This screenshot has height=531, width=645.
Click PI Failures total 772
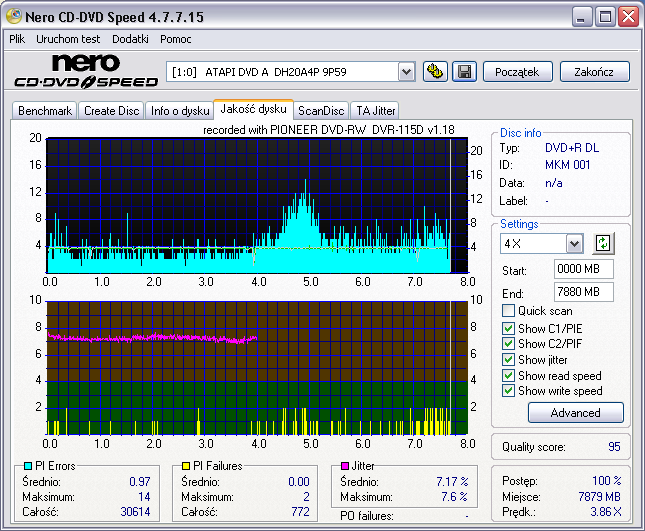300,512
